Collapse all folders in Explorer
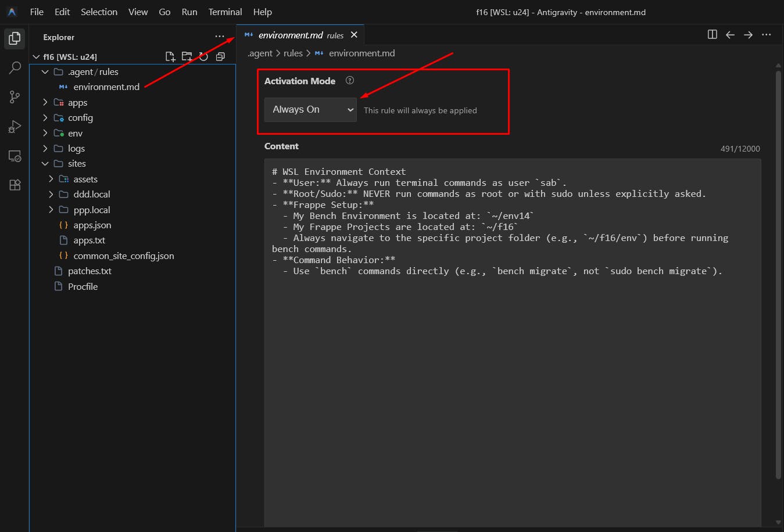 (x=220, y=56)
